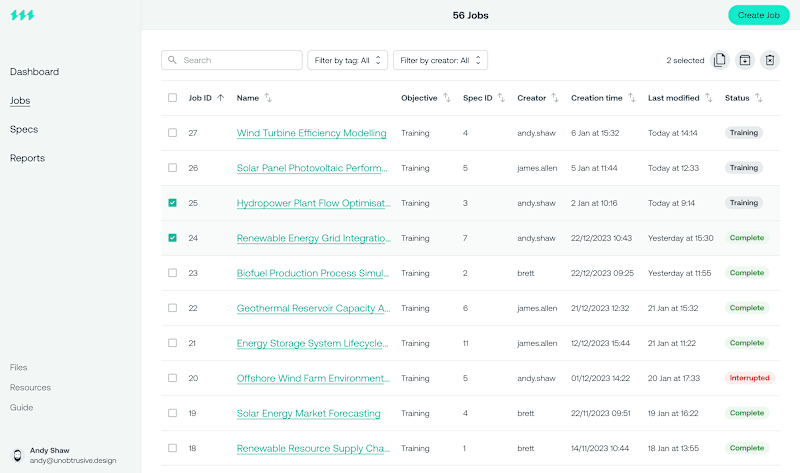The height and width of the screenshot is (473, 800).
Task: Click the app logo in the sidebar
Action: click(x=22, y=15)
